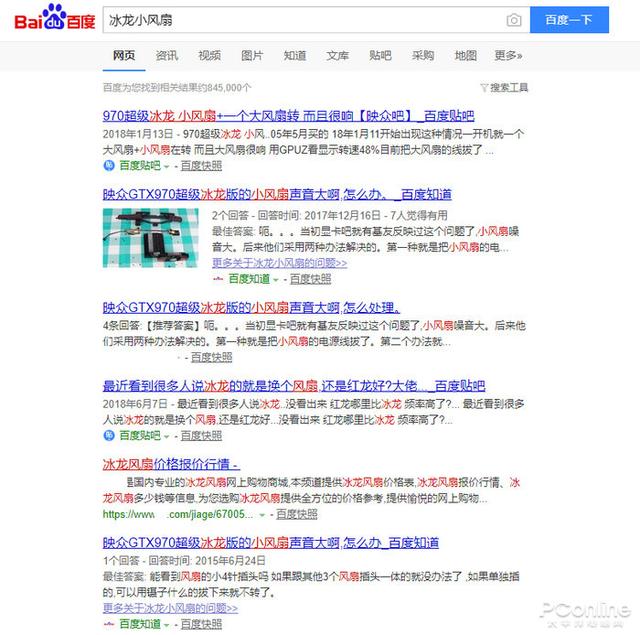Open result 映众GTX970超级冰龙版的小风扇声音大啊,怎么处理。

coord(251,307)
